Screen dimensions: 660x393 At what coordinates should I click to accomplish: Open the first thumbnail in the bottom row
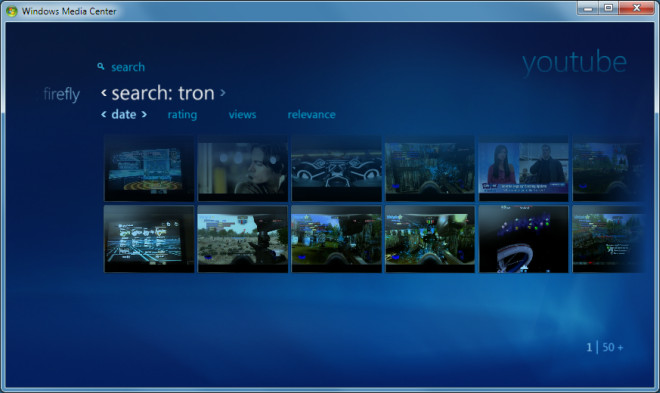149,239
